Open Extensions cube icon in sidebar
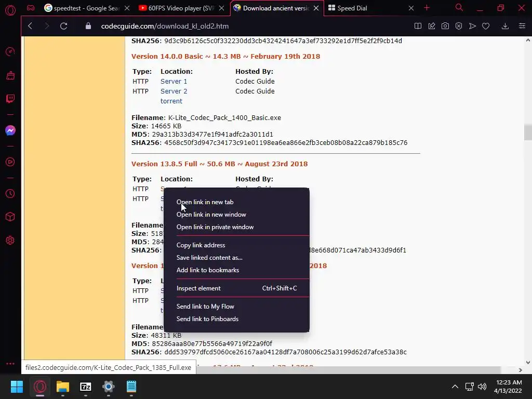The image size is (532, 399). pos(10,217)
